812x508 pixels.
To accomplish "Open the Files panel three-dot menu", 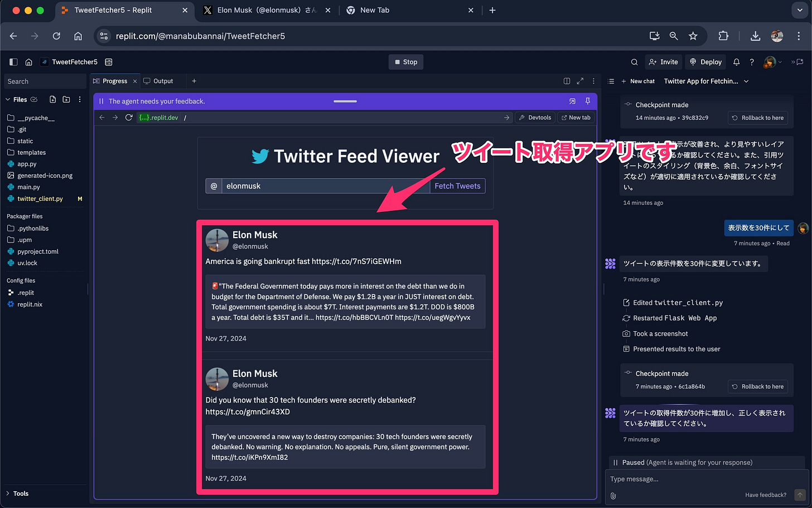I will tap(80, 99).
